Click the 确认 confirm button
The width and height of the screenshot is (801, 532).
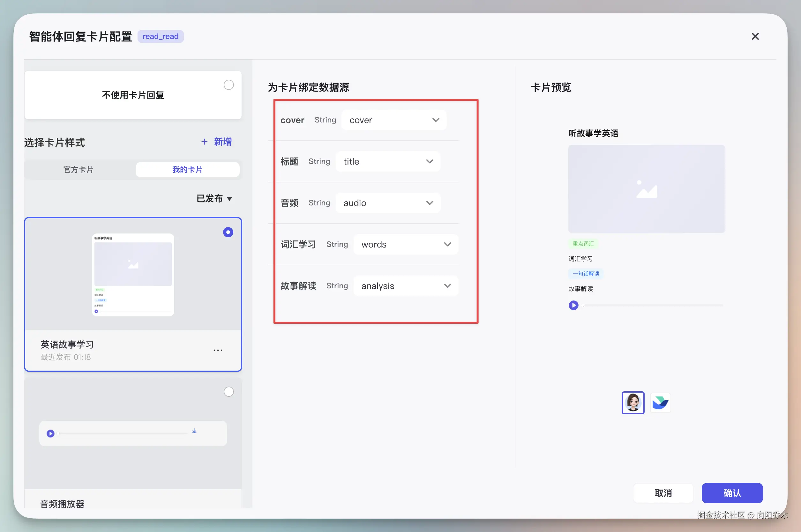(x=732, y=493)
